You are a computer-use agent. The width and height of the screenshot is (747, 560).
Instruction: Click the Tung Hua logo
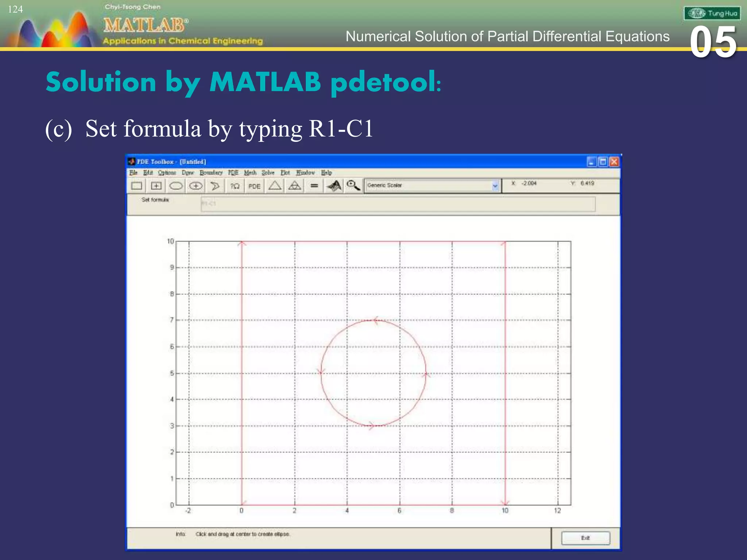click(712, 13)
